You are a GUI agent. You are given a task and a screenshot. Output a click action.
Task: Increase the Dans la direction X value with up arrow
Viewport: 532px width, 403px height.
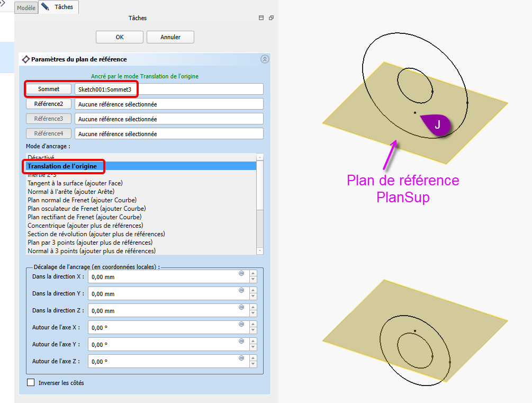click(x=253, y=273)
